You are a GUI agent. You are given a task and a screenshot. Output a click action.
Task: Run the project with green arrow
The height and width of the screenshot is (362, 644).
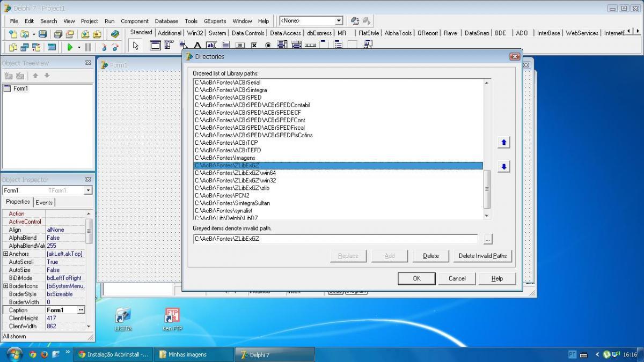(70, 47)
